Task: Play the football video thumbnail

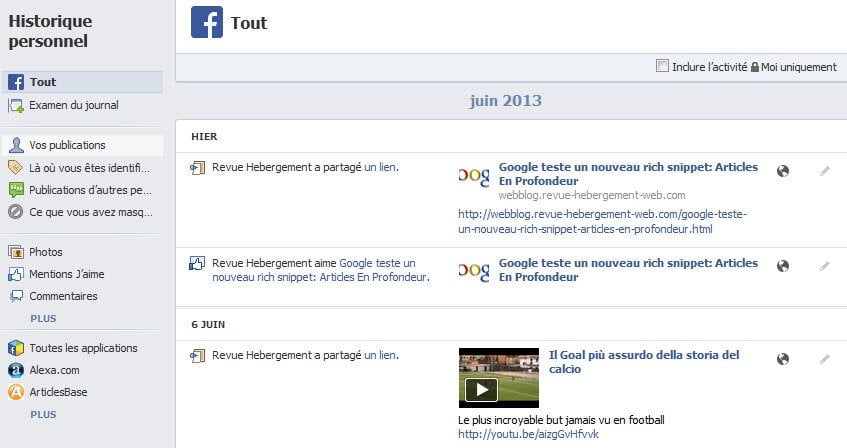Action: (x=499, y=378)
